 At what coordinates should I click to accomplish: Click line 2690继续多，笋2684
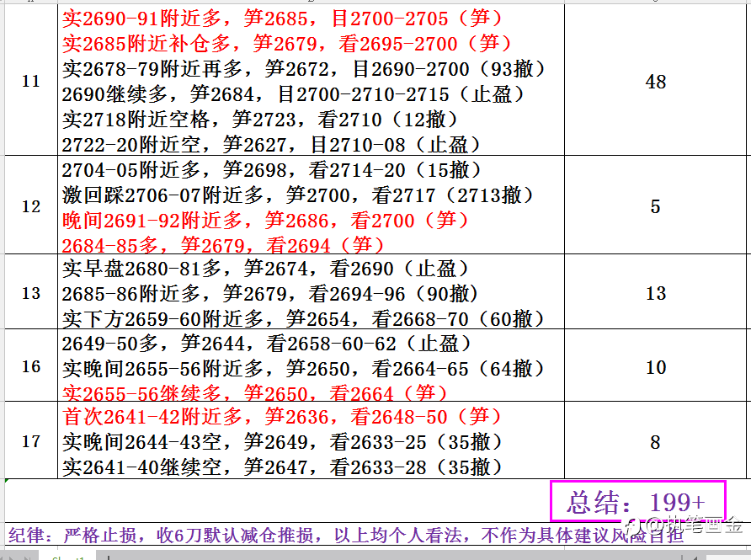coord(293,93)
